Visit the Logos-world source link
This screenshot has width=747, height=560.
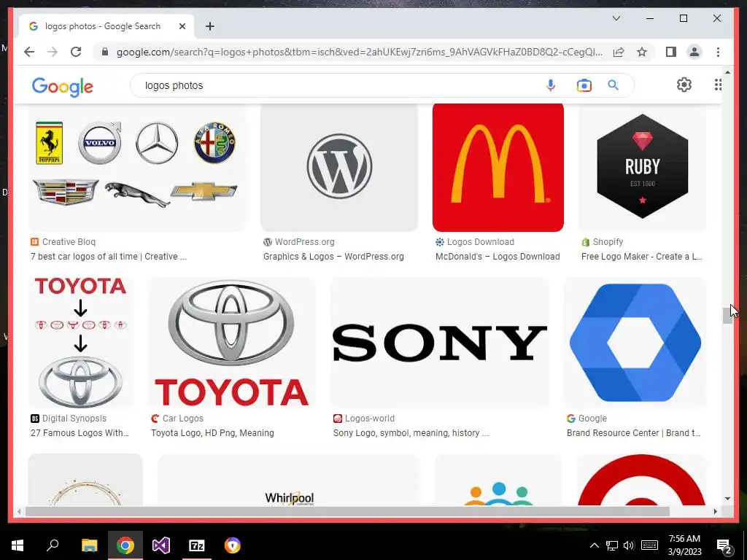pos(364,418)
